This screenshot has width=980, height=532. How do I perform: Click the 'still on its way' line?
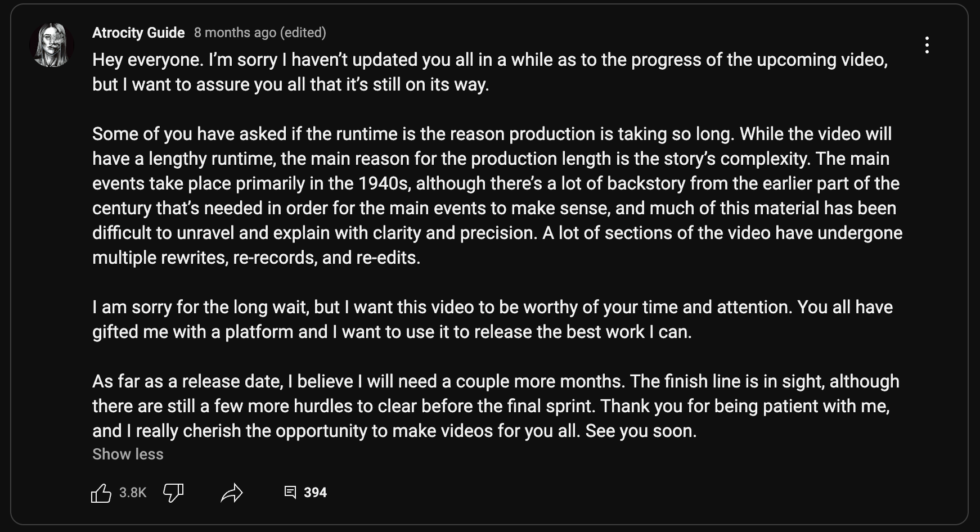291,84
